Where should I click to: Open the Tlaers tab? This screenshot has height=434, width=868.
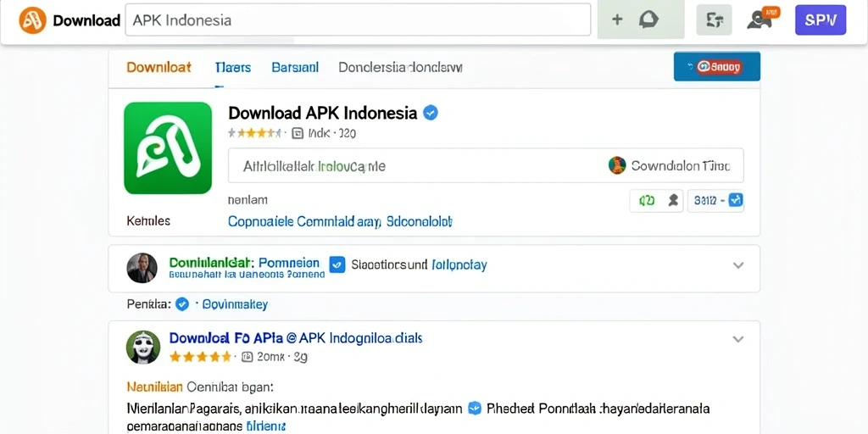point(233,68)
